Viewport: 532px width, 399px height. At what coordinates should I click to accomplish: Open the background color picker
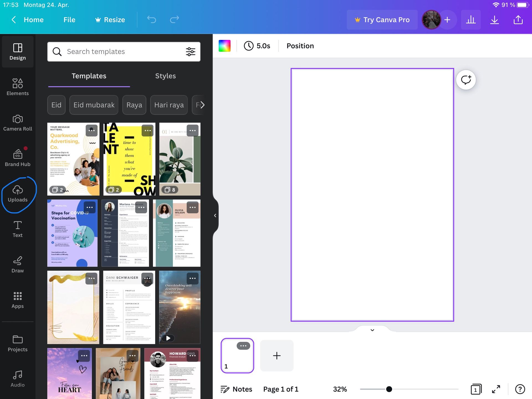(224, 46)
